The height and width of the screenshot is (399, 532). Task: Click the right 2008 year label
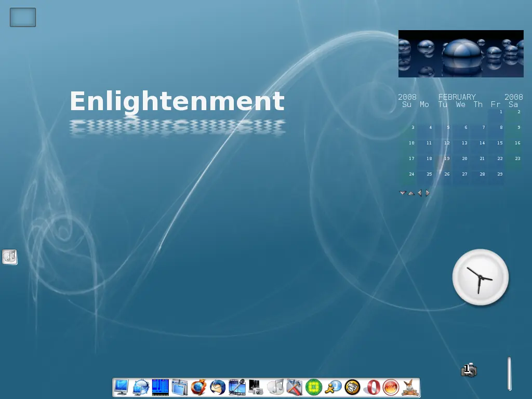(x=514, y=97)
